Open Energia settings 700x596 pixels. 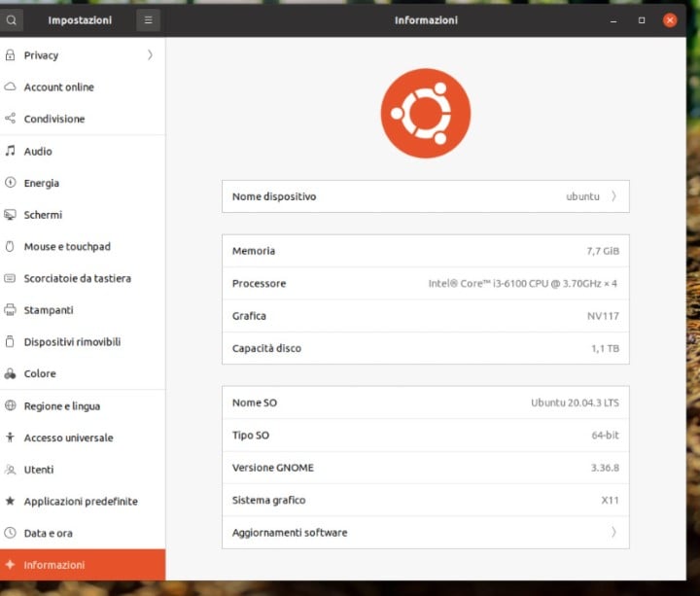click(83, 183)
